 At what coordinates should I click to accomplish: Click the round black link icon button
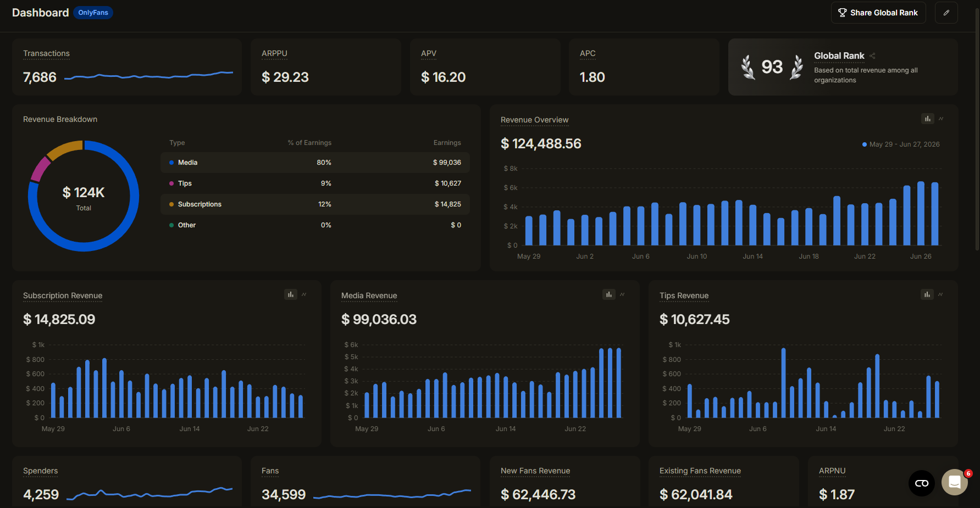[x=922, y=483]
